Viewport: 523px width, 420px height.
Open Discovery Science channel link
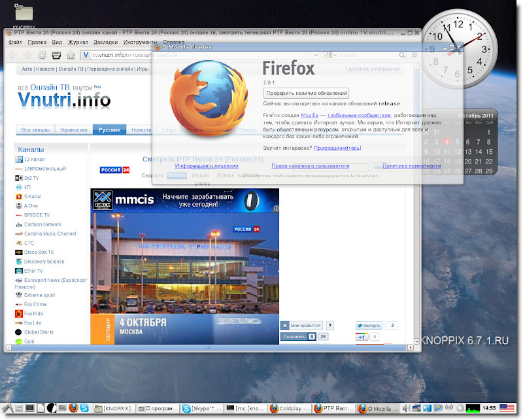[x=44, y=262]
